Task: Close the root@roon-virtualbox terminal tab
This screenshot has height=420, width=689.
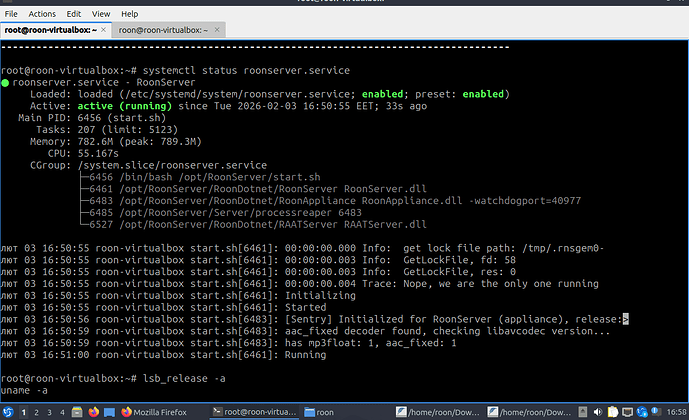Action: (x=105, y=30)
